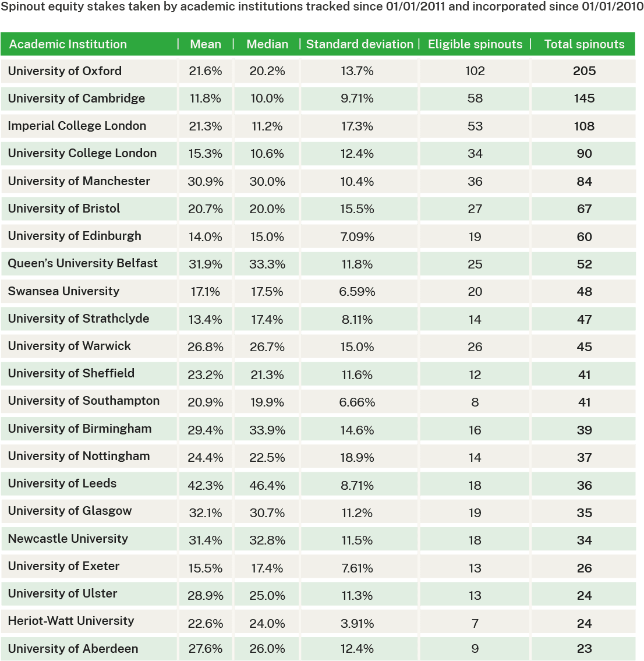This screenshot has width=644, height=661.
Task: Click University of Leeds median 46.4%
Action: tap(267, 485)
